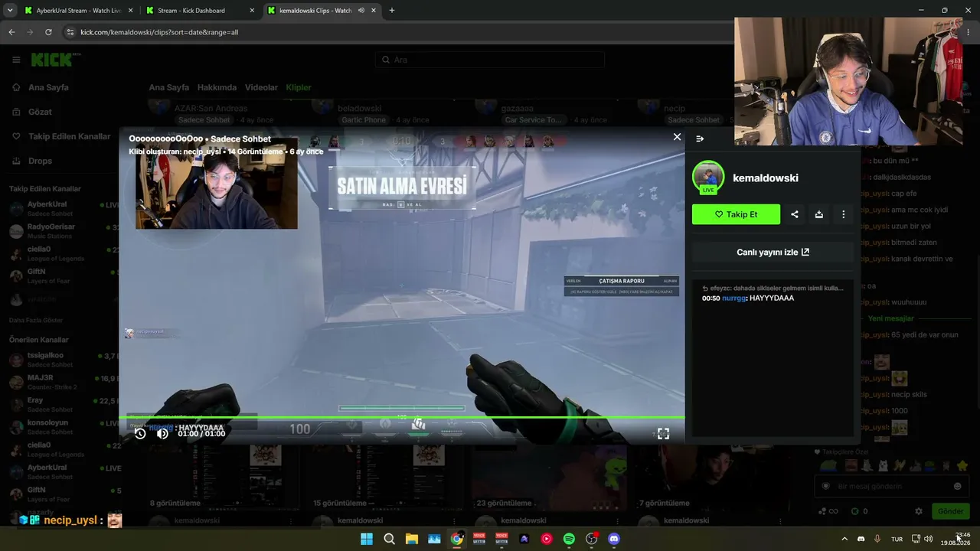Open the emoji picker in chat input
Viewport: 980px width, 551px height.
coord(957,486)
